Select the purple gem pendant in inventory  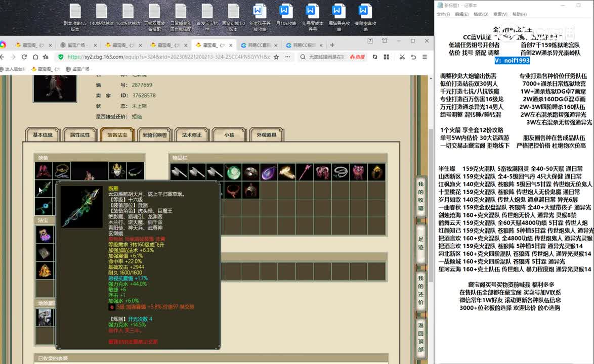[x=269, y=172]
